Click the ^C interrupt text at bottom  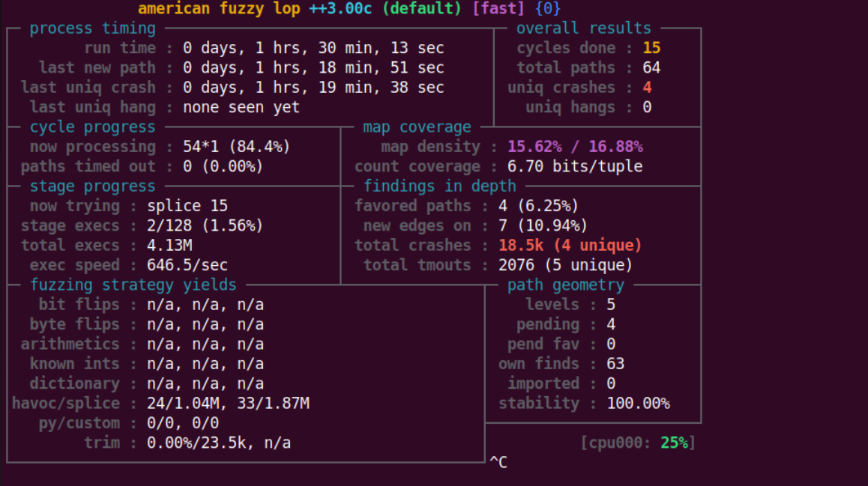[498, 462]
